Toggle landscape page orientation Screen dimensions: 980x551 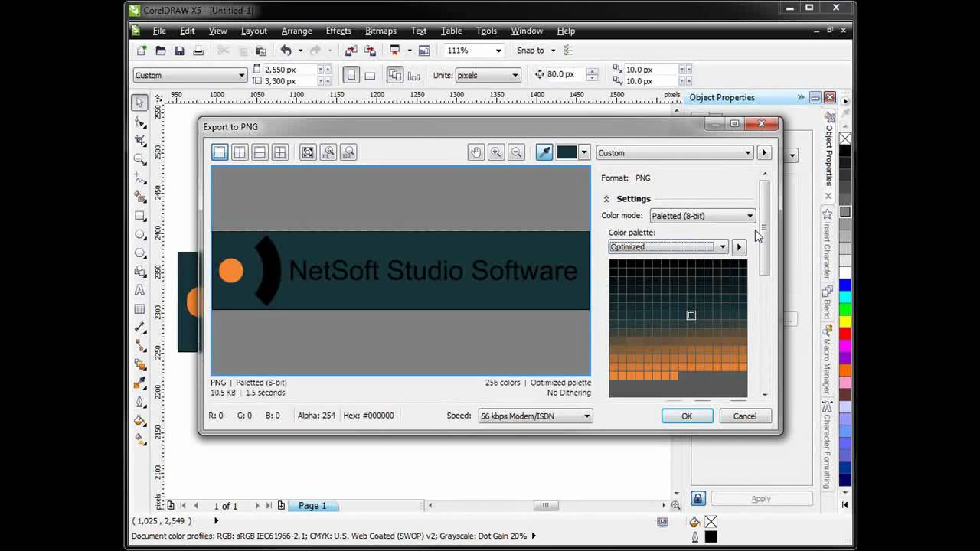(370, 75)
